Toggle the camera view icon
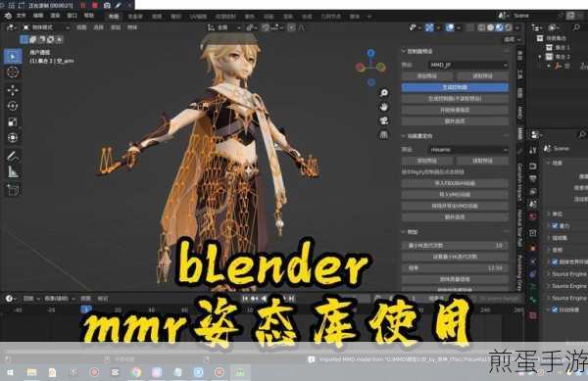 coord(383,120)
